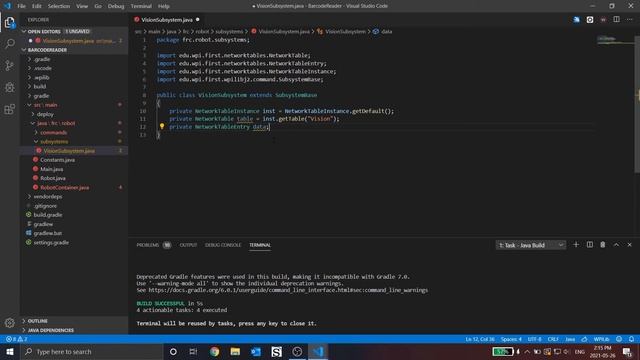This screenshot has width=640, height=360.
Task: Click the cloud sync icon in status bar
Action: pyautogui.click(x=584, y=339)
